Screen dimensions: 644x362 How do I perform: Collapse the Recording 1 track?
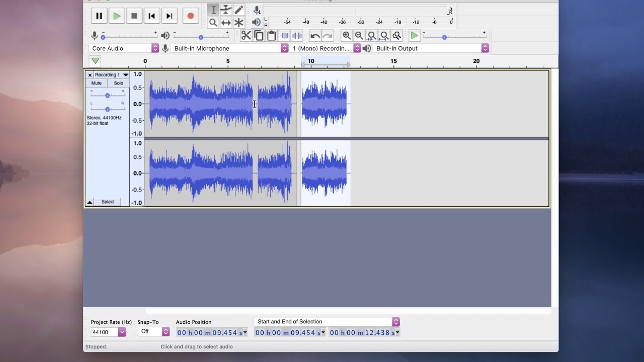point(90,202)
